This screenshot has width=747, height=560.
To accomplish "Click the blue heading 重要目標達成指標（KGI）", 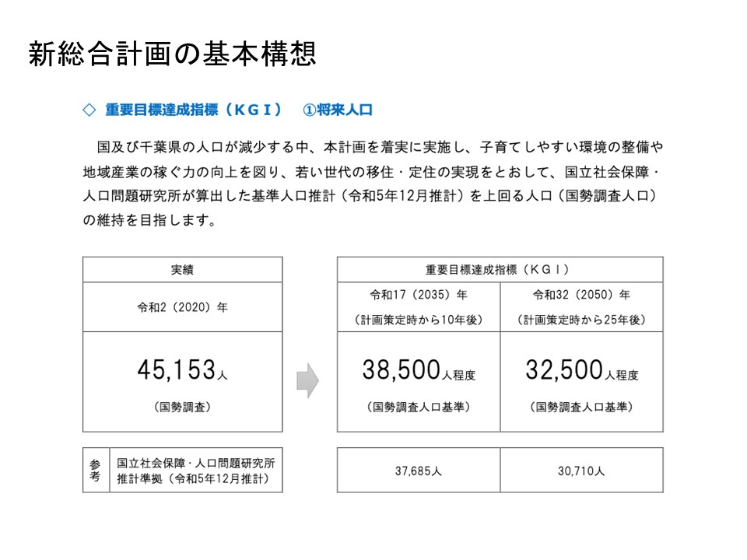I will [193, 110].
